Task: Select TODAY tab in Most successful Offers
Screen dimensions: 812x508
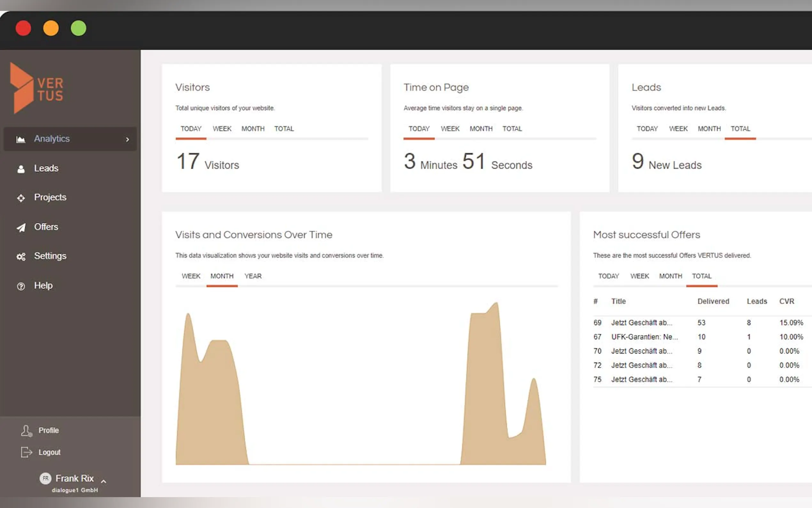Action: [x=608, y=276]
